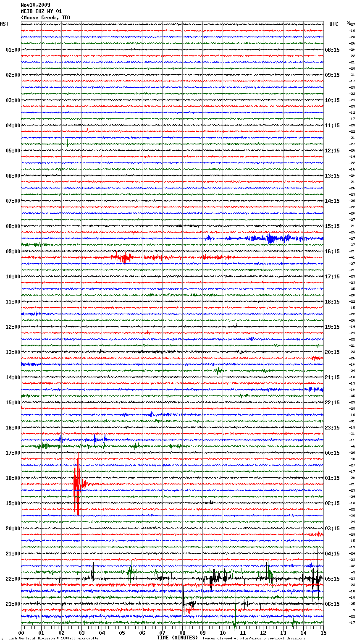Click the 05:15 UTC row label
This screenshot has width=357, height=644.
pyautogui.click(x=332, y=579)
